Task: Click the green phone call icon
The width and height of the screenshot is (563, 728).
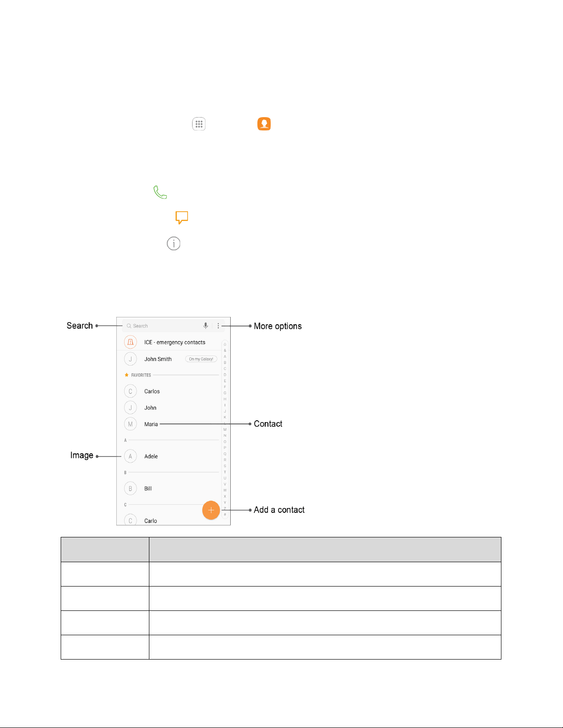Action: (x=160, y=192)
